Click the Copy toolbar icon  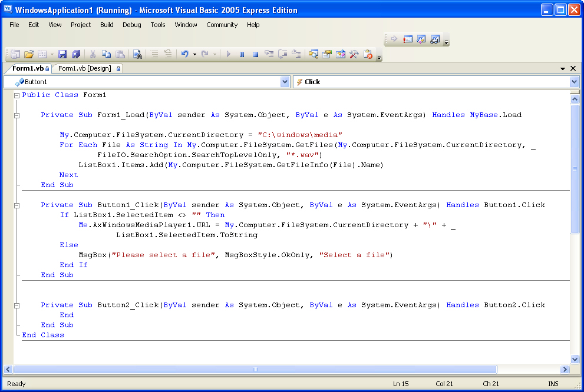106,54
